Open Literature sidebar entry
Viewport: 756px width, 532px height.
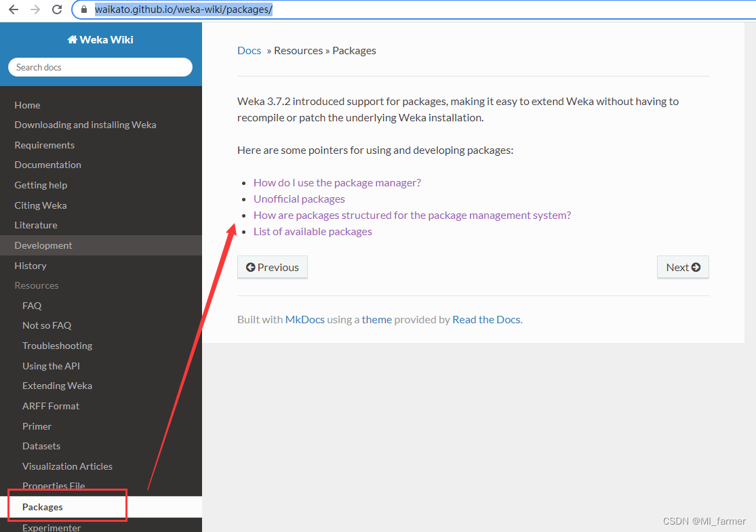36,225
